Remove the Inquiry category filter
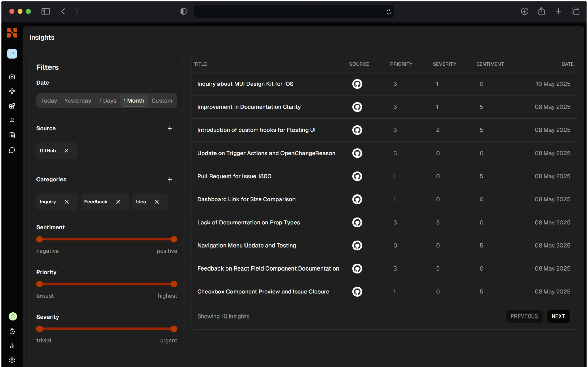Image resolution: width=588 pixels, height=367 pixels. (x=67, y=202)
